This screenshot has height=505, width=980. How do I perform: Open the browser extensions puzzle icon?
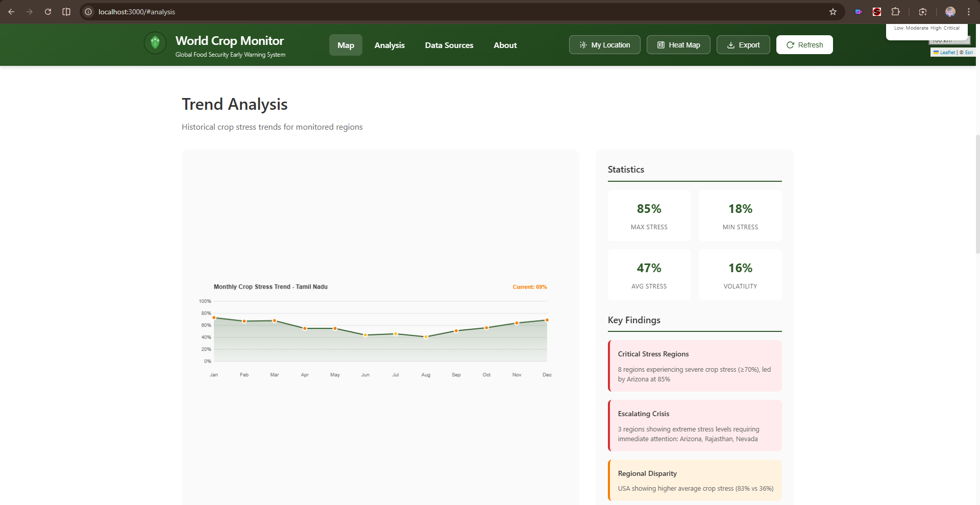tap(895, 12)
